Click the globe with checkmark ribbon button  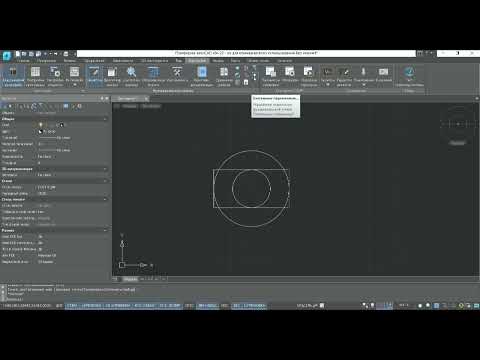[409, 76]
